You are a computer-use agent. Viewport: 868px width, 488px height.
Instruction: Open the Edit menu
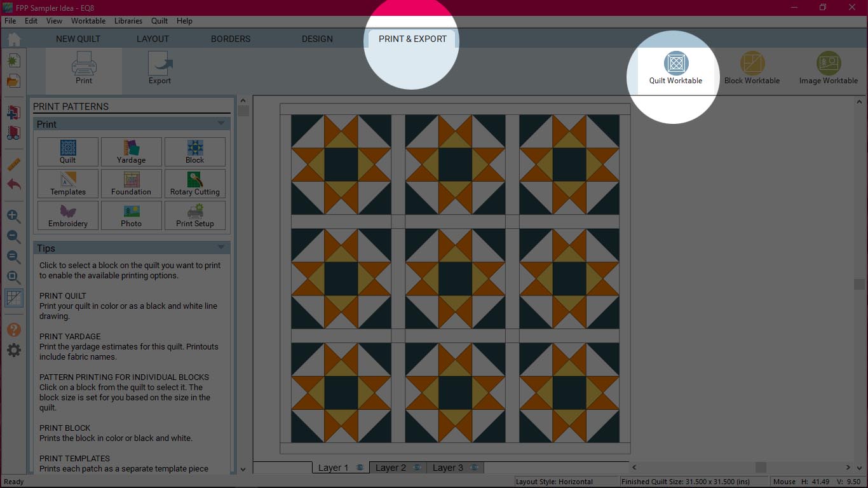pos(31,21)
